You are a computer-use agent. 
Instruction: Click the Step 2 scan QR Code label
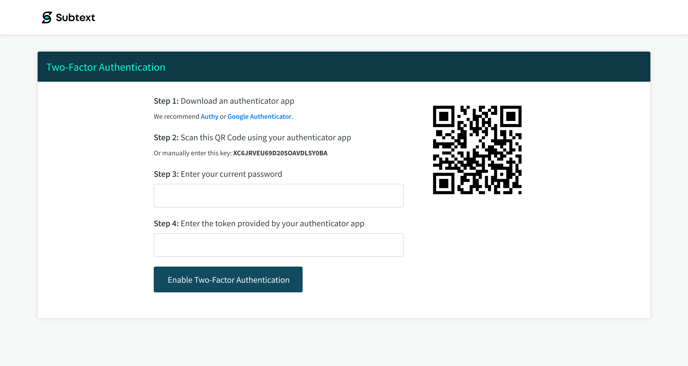point(252,137)
